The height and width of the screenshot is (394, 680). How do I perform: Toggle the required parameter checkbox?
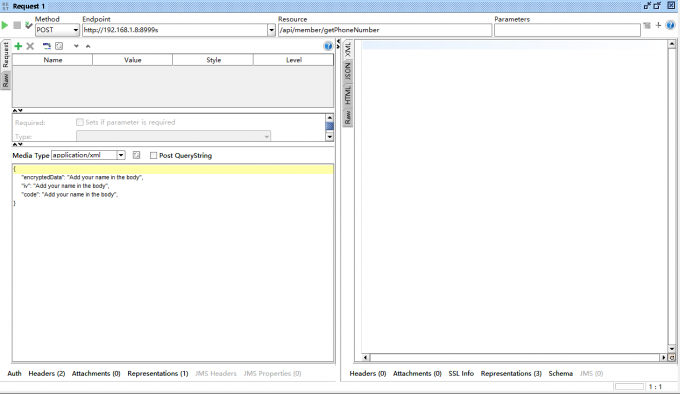80,122
